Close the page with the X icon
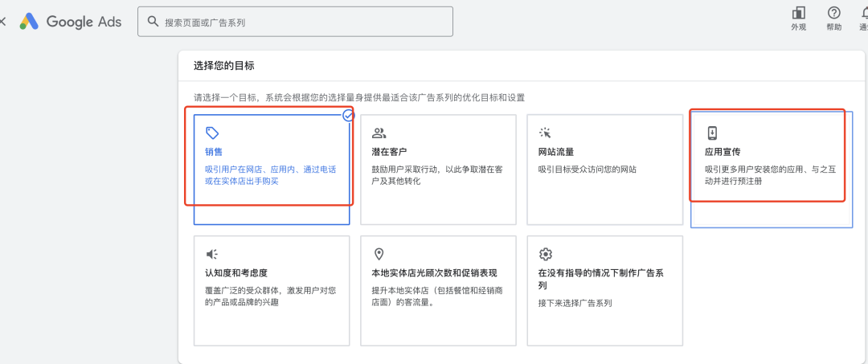The height and width of the screenshot is (364, 868). click(x=2, y=22)
